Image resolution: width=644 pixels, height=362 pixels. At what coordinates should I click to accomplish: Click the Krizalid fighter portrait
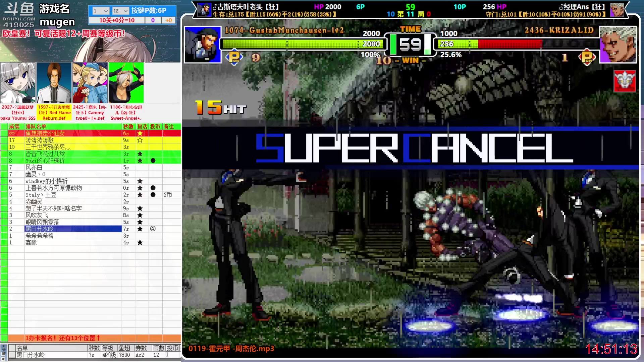618,44
